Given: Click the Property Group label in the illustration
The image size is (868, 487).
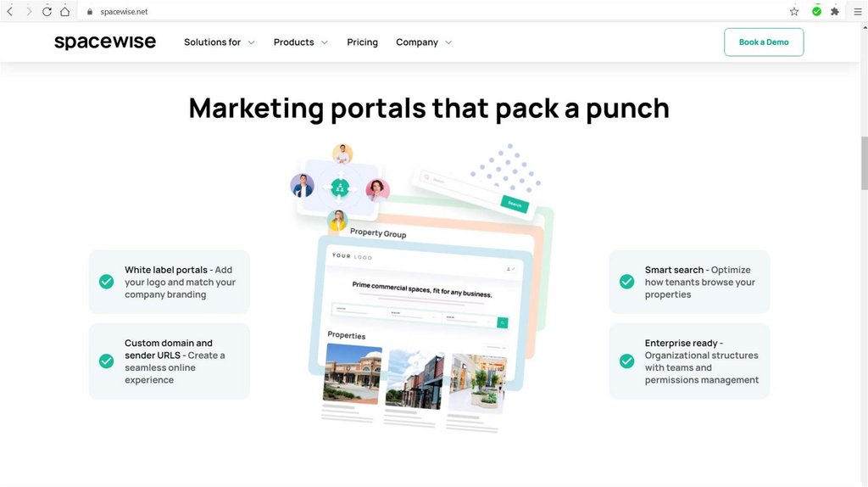Looking at the screenshot, I should tap(378, 233).
